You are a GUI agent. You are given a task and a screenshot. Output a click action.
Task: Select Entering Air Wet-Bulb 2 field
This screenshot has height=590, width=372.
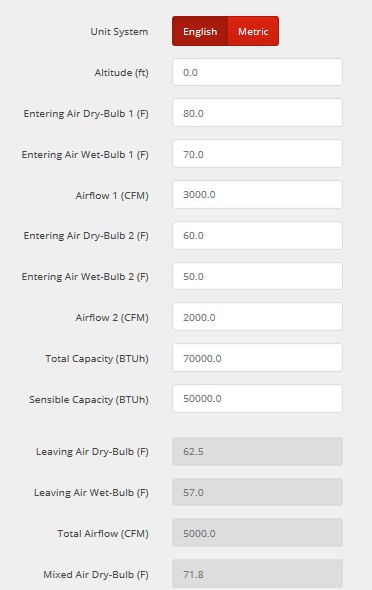click(x=257, y=276)
